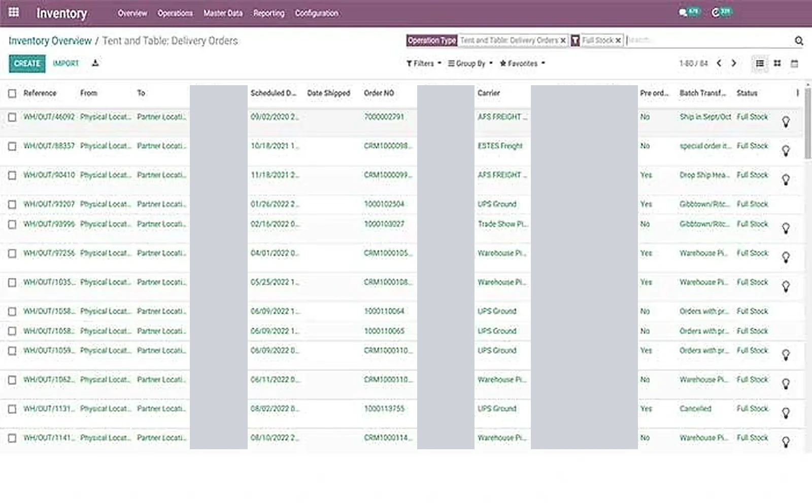Open the Operations menu
Screen dimensions: 812x504
[175, 13]
